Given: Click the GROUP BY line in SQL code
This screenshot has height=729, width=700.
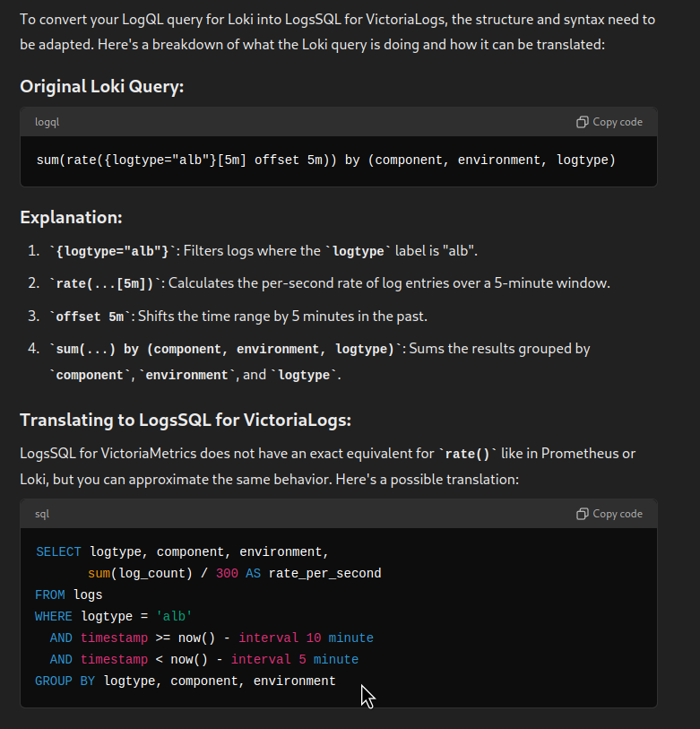Looking at the screenshot, I should click(185, 681).
